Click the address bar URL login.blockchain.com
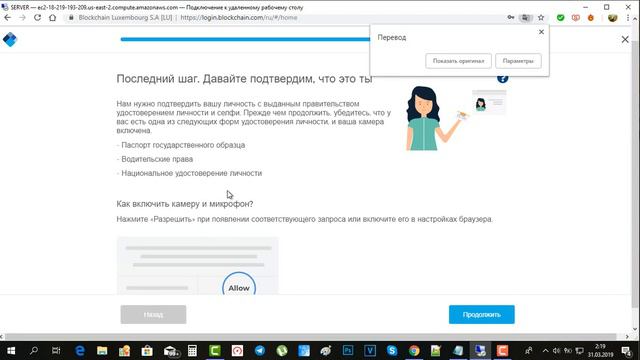The width and height of the screenshot is (640, 360). (x=238, y=18)
